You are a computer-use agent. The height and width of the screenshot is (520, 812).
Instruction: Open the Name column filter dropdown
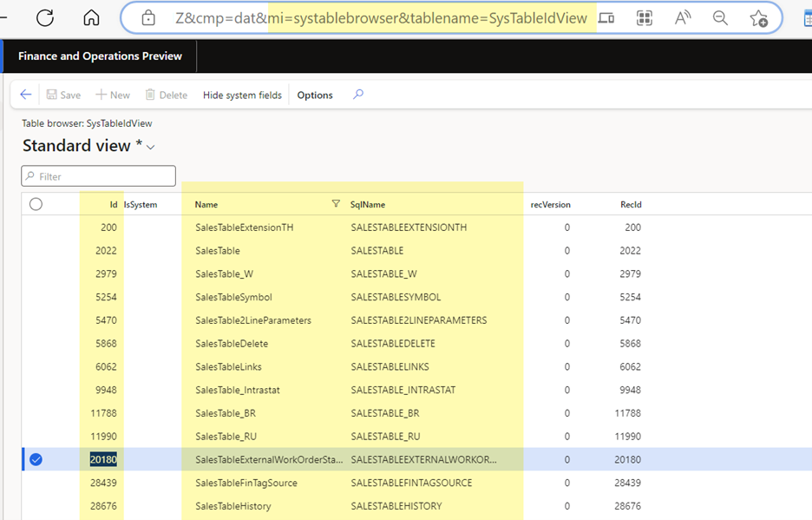pos(336,204)
